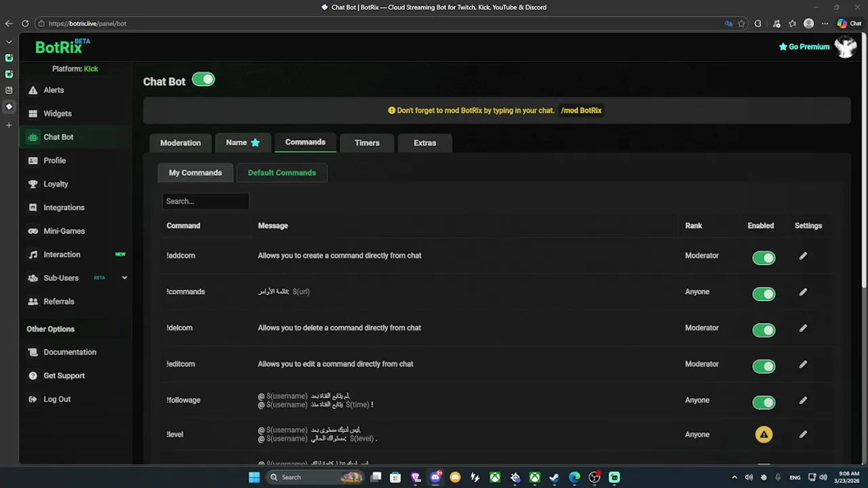Edit the !followage command pencil
Viewport: 868px width, 488px height.
[x=803, y=400]
